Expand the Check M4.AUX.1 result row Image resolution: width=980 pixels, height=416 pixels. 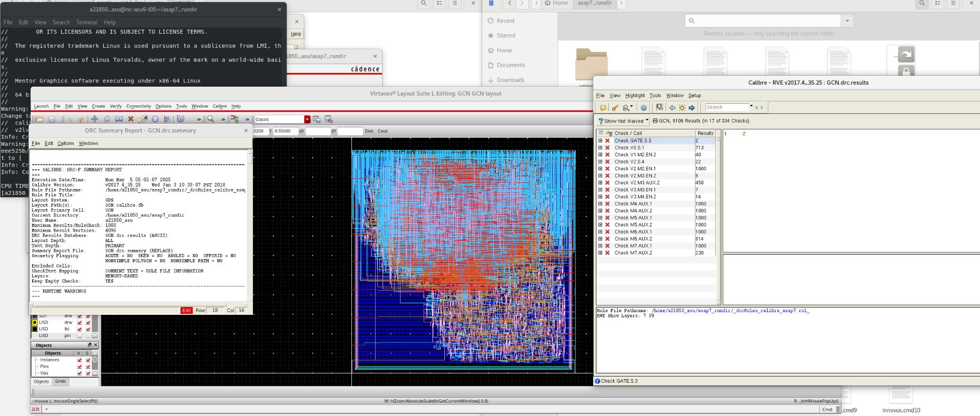pyautogui.click(x=601, y=204)
